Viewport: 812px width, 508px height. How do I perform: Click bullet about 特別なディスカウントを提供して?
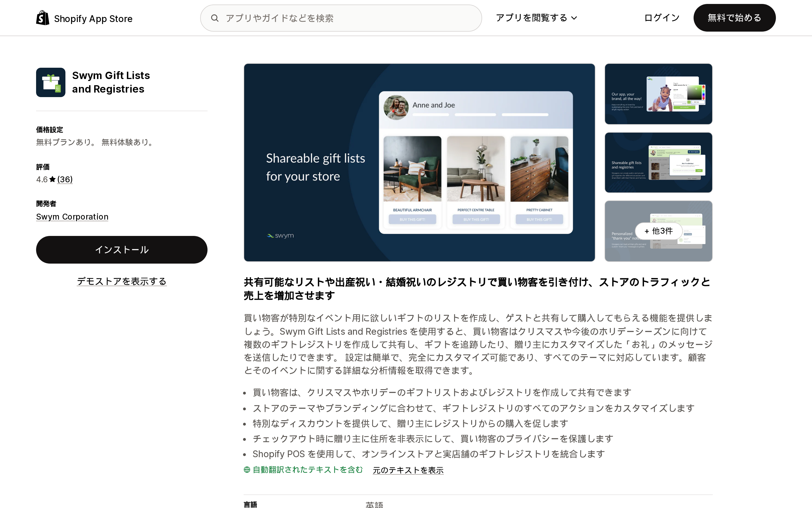(410, 423)
